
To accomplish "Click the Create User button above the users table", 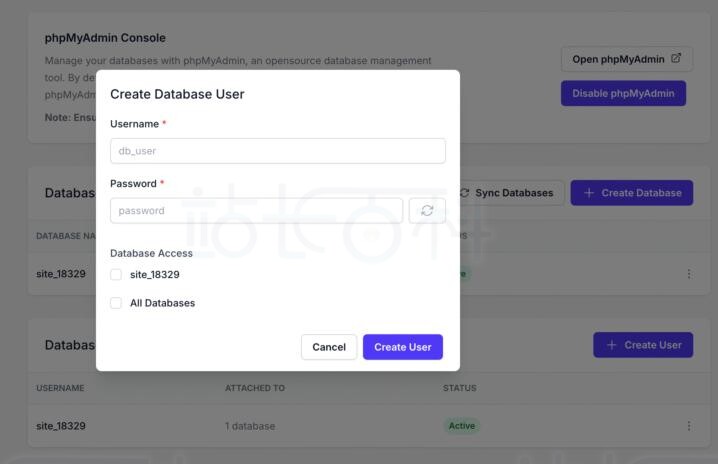I will click(642, 345).
